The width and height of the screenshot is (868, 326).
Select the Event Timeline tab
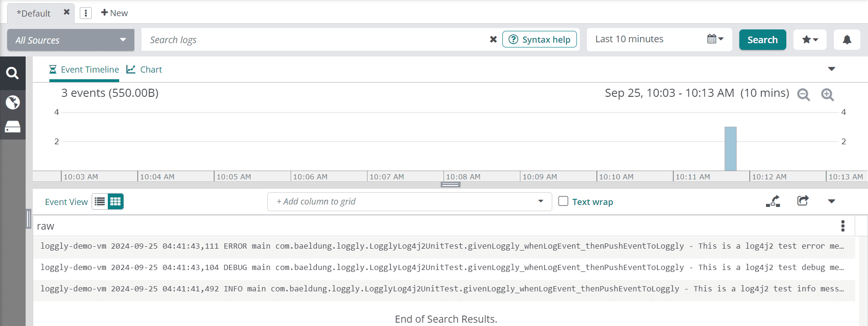[84, 70]
